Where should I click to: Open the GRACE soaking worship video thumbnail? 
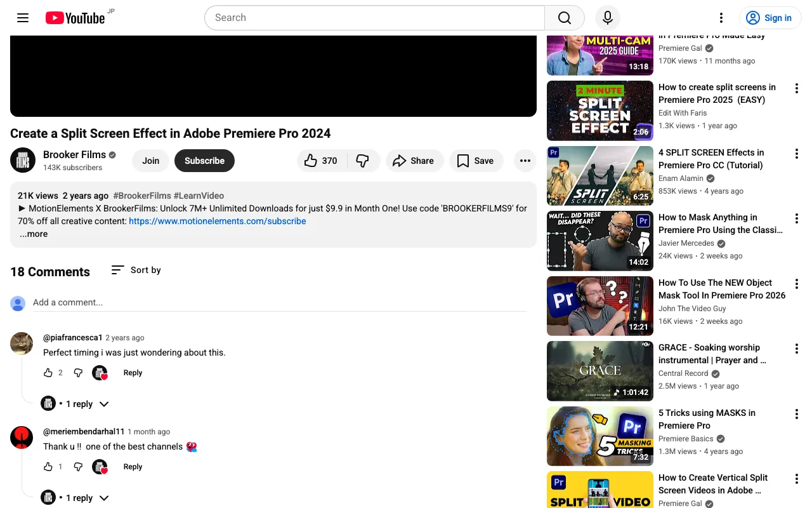tap(599, 371)
